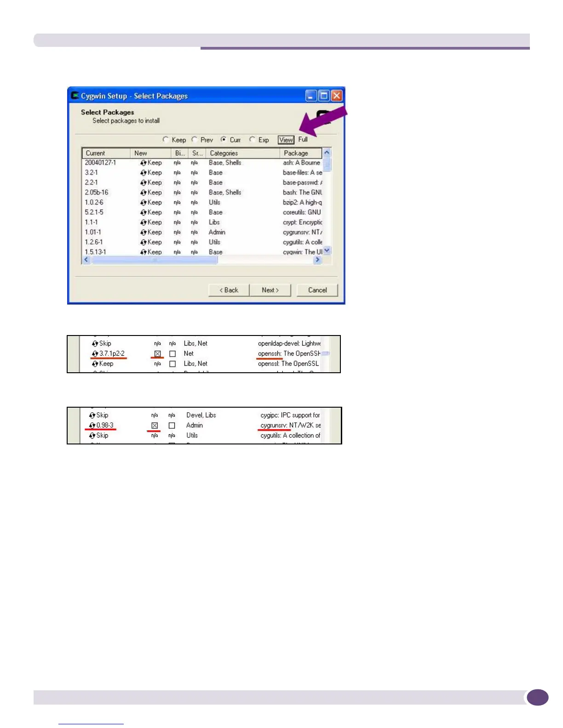Click the package list scroll-down arrow

point(327,250)
